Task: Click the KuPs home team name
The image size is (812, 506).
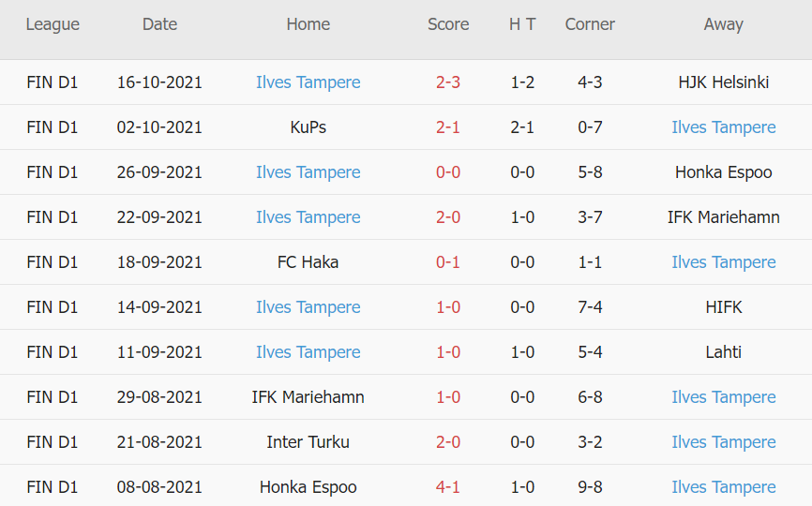Action: (308, 127)
